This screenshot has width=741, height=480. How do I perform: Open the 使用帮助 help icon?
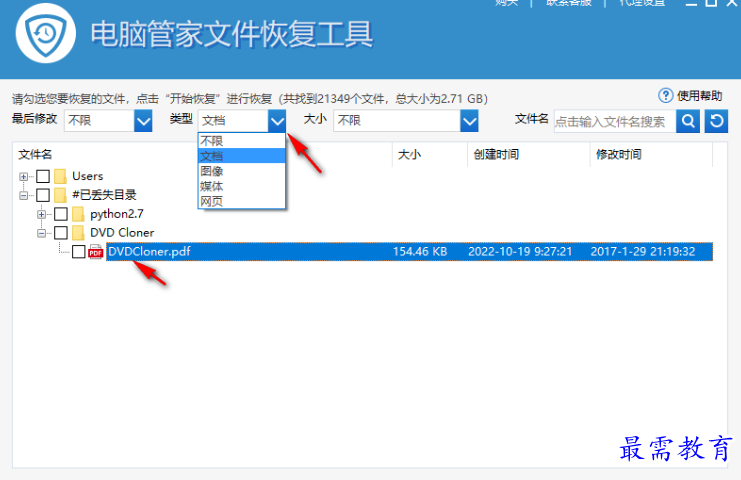pos(665,96)
